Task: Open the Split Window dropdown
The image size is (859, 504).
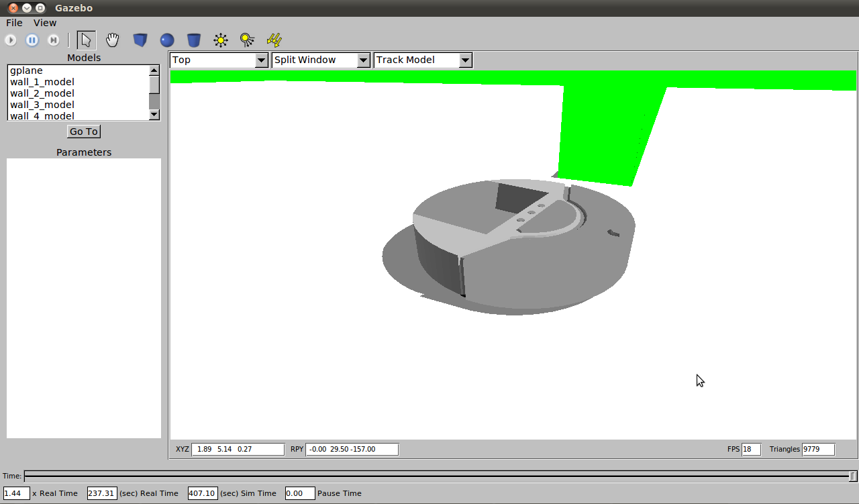Action: click(x=363, y=60)
